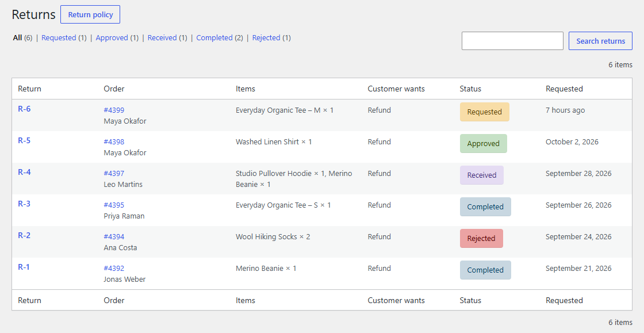
Task: Click customer name Ana Costa
Action: point(120,248)
